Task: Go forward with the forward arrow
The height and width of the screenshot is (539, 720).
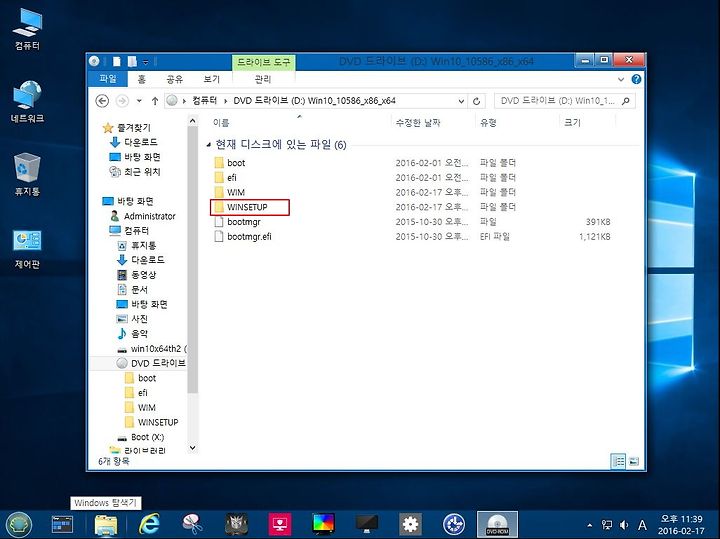Action: [122, 101]
